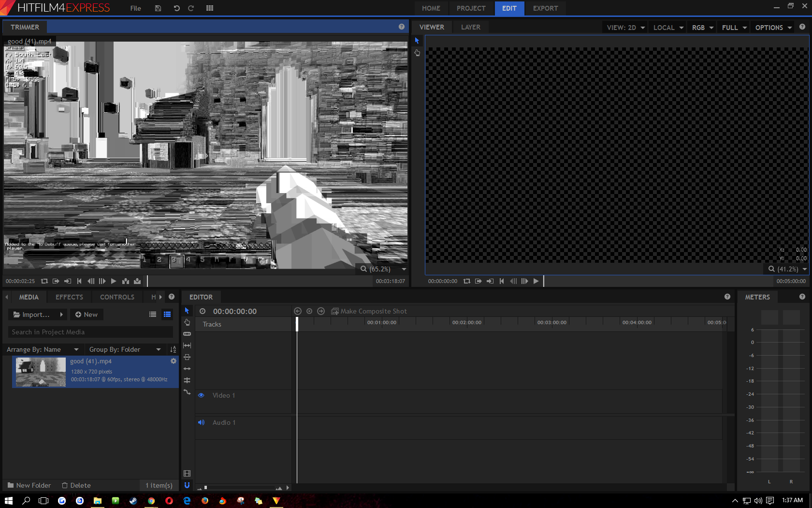Click the timeline zoom slider

pos(239,488)
